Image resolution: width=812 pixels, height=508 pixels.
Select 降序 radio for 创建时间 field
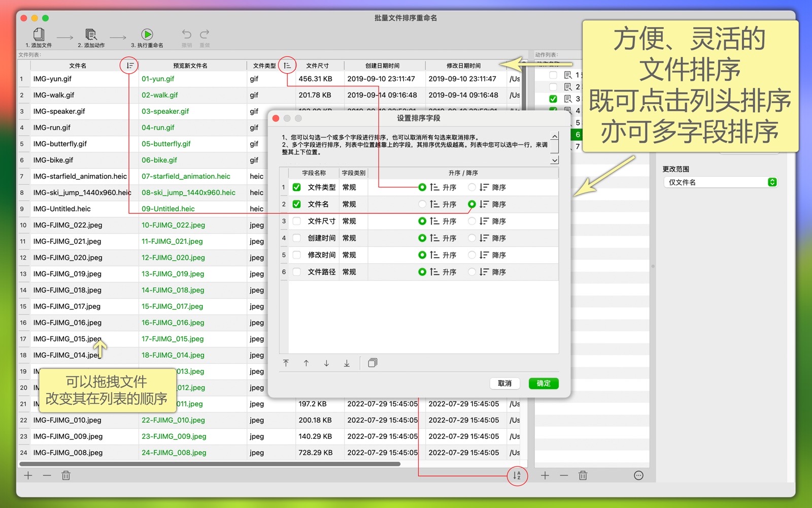click(x=472, y=238)
